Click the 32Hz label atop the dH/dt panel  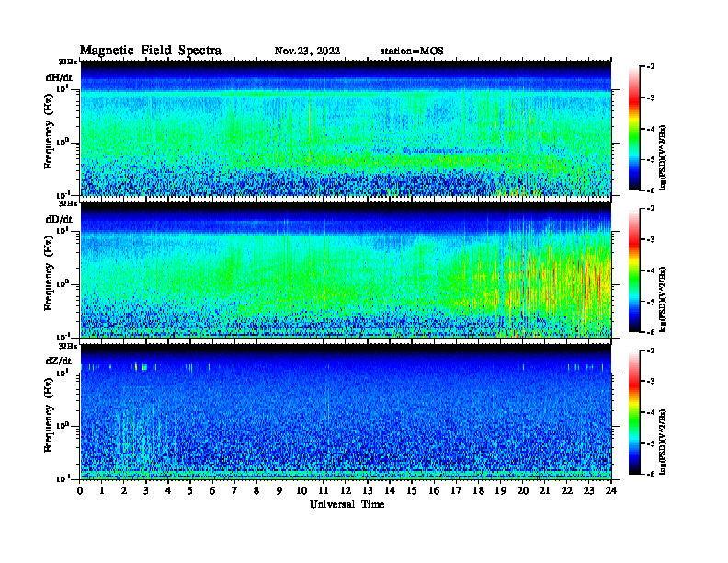point(68,62)
